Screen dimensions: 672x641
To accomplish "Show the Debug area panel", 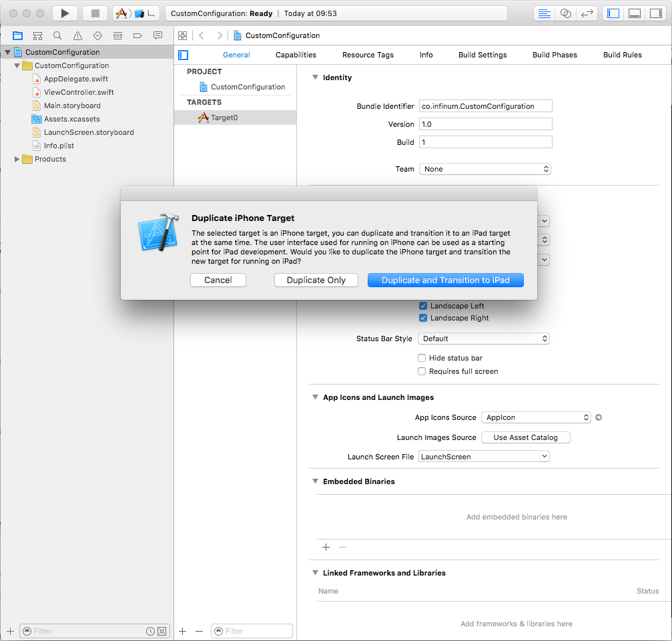I will (635, 13).
